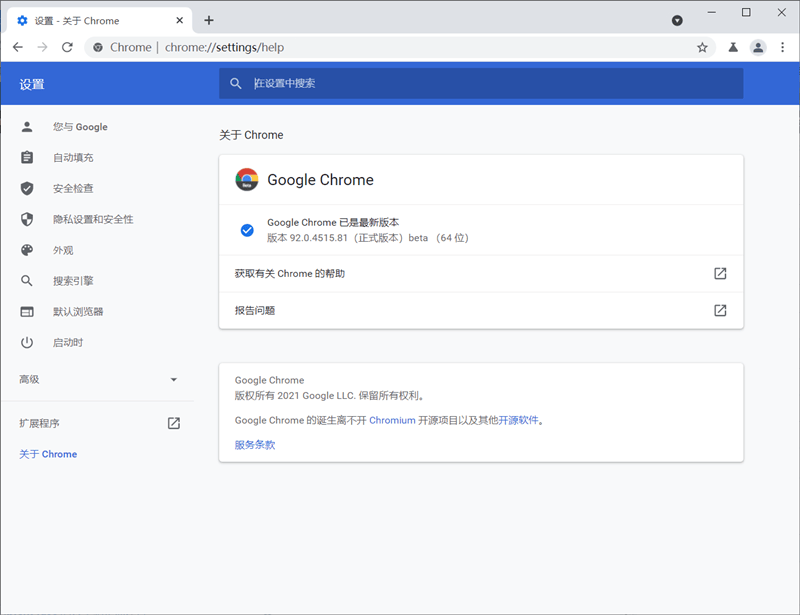Bookmark this page with the star icon
This screenshot has height=615, width=800.
(702, 47)
